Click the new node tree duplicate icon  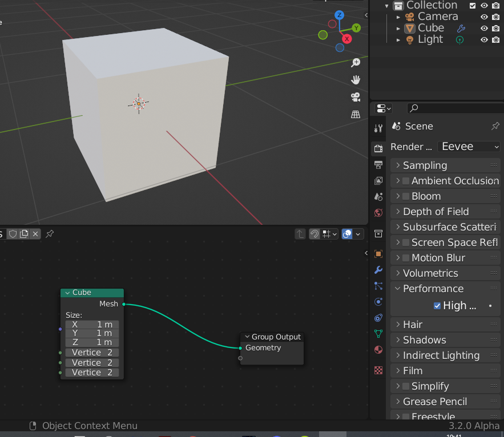pos(24,234)
